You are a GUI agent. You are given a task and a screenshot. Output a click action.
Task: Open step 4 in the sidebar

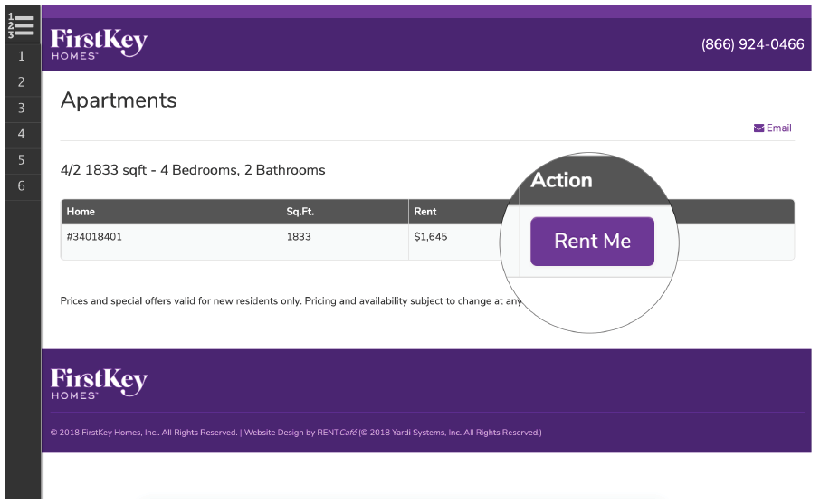(22, 134)
